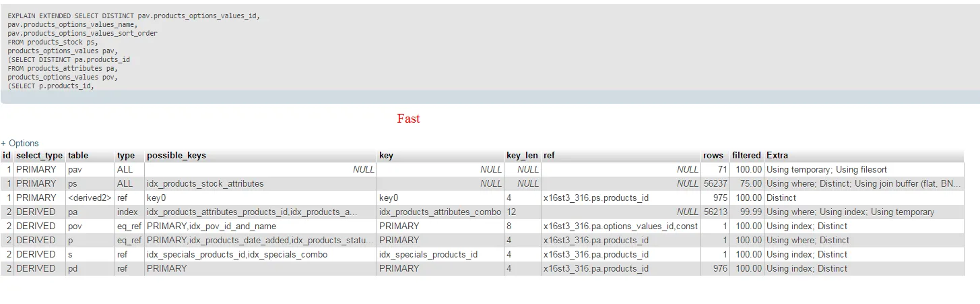The image size is (980, 304).
Task: Select the rows value 56237
Action: pos(715,183)
